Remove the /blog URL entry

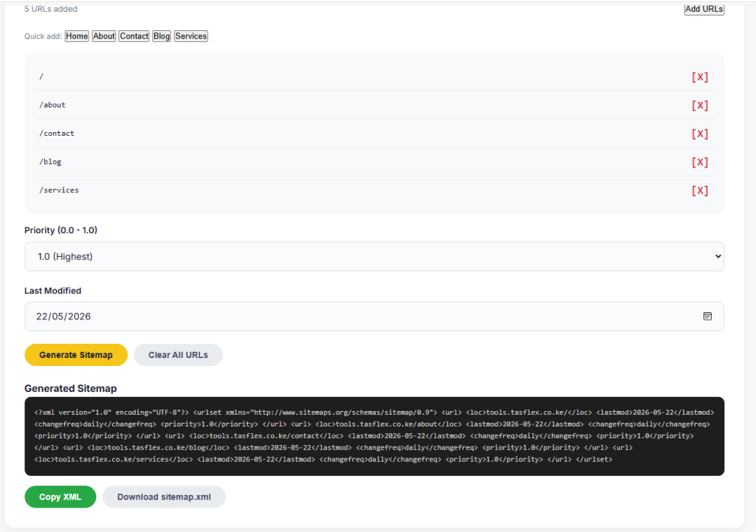click(x=700, y=162)
